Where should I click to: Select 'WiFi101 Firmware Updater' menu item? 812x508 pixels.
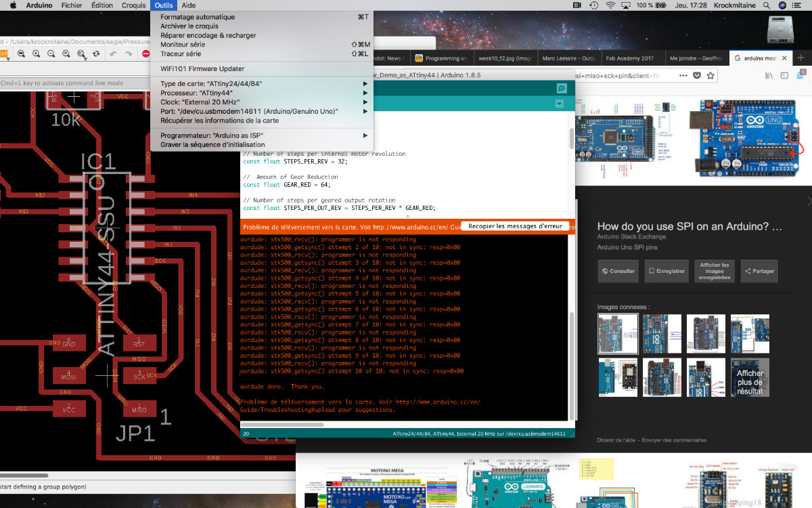[261, 68]
